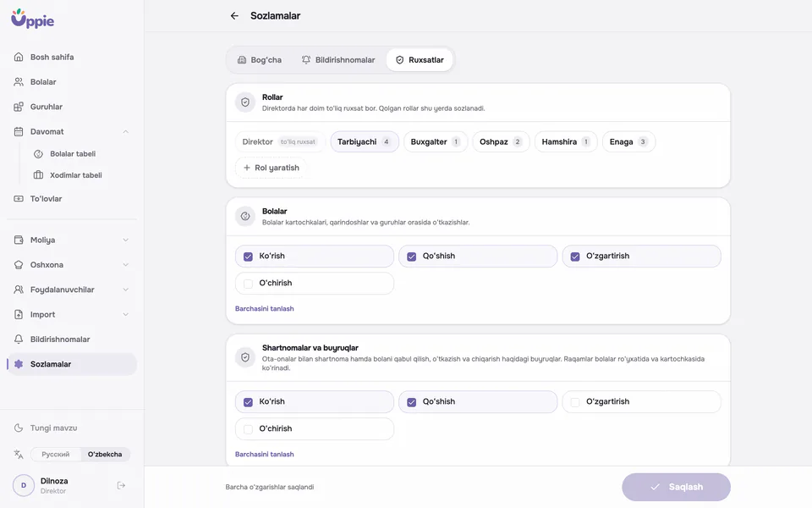
Task: Click the Davomat calendar icon
Action: (x=19, y=132)
